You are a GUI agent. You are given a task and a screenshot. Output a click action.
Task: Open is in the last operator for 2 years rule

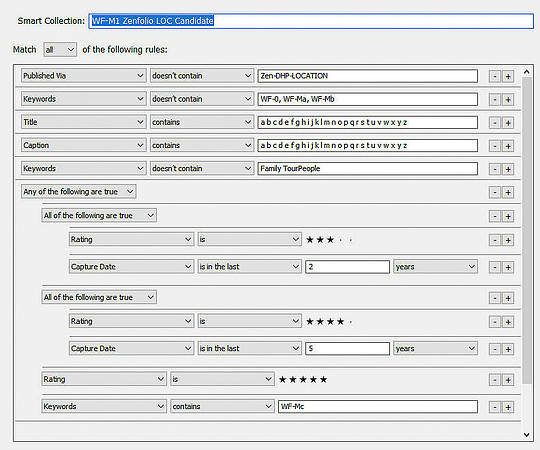250,266
